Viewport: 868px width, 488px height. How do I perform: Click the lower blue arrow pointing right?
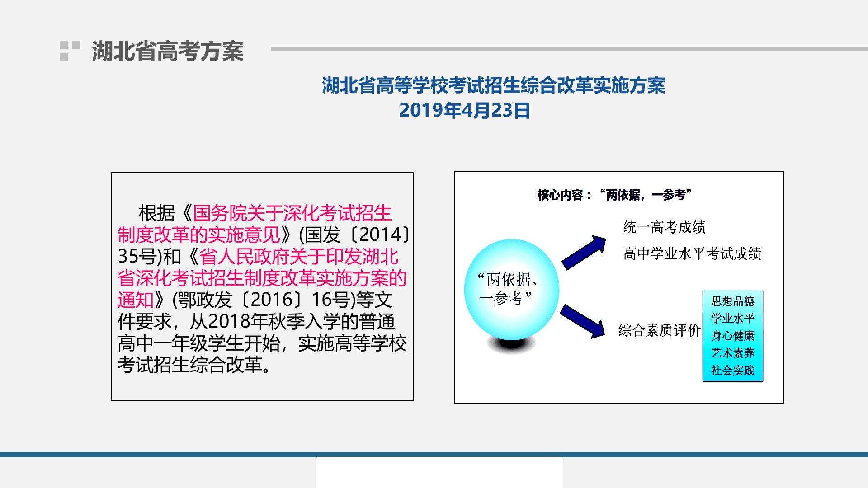click(x=582, y=321)
